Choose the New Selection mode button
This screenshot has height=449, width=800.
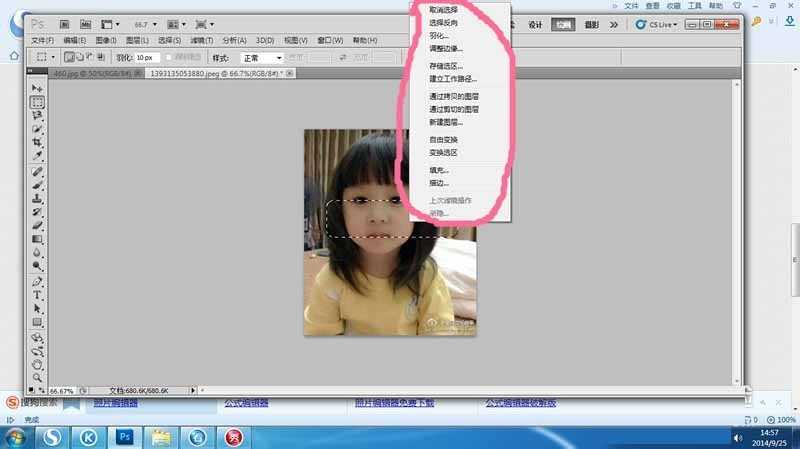coord(70,58)
